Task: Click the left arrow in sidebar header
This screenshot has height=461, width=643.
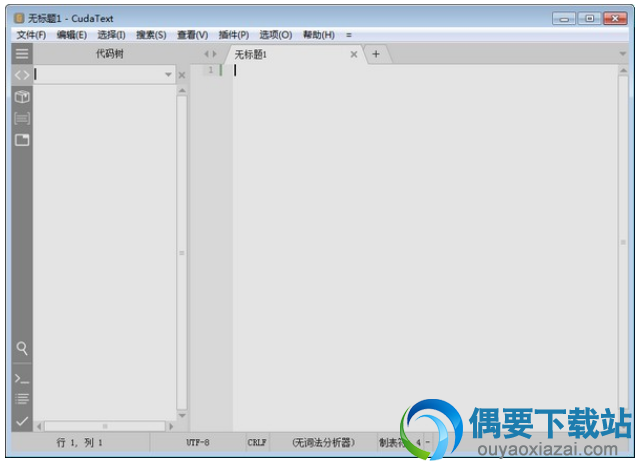Action: pyautogui.click(x=206, y=54)
